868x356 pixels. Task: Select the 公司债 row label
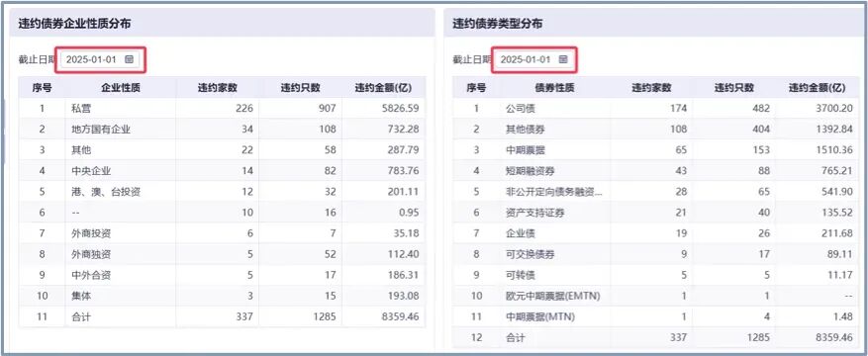tap(521, 109)
